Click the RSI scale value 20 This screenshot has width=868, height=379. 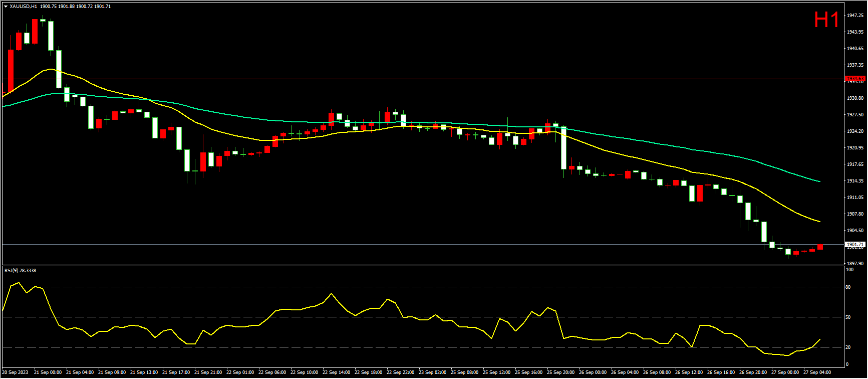(848, 347)
